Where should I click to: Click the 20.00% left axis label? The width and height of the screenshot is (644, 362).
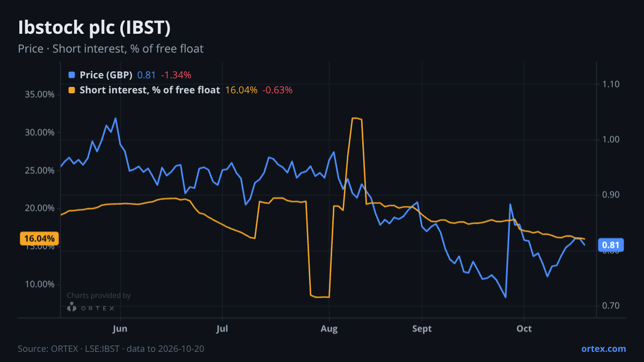click(40, 208)
